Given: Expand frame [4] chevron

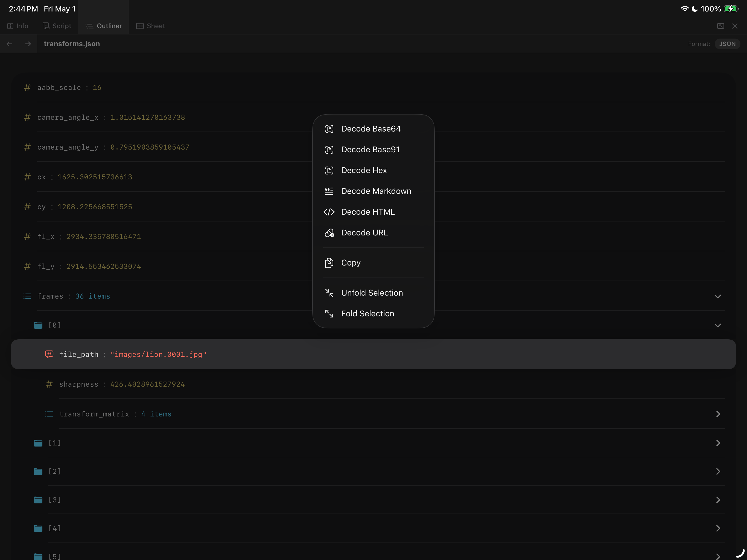Looking at the screenshot, I should (x=718, y=528).
